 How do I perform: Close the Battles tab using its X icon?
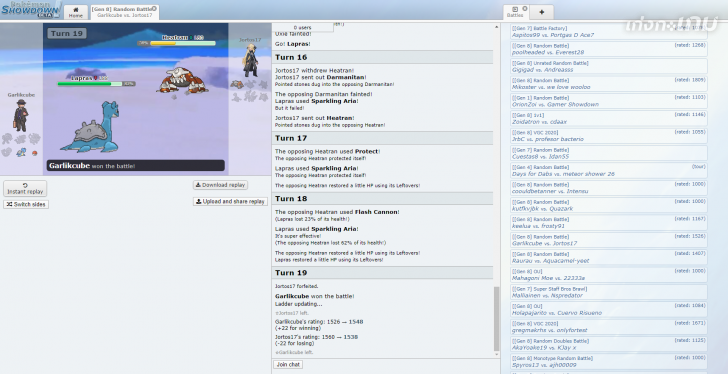click(525, 8)
